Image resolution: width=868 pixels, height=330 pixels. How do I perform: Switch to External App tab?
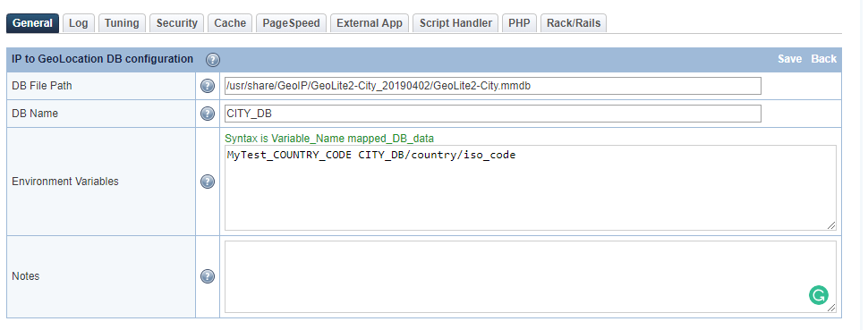(370, 23)
